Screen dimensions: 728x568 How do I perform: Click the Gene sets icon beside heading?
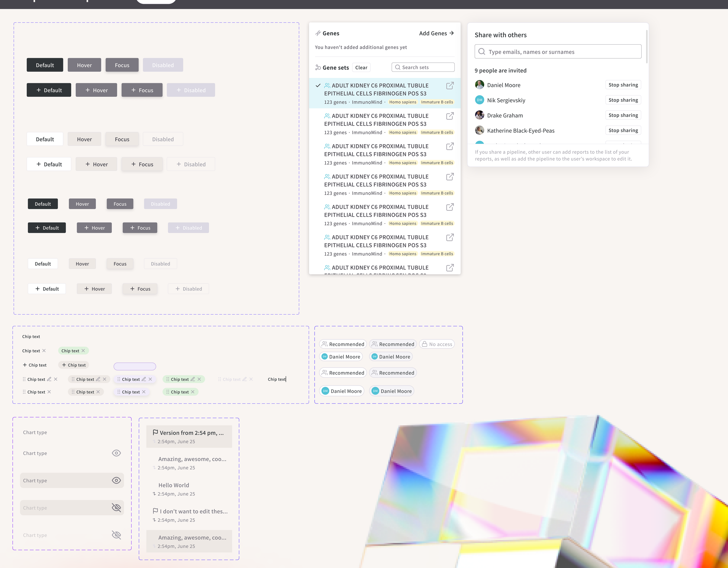pyautogui.click(x=318, y=67)
